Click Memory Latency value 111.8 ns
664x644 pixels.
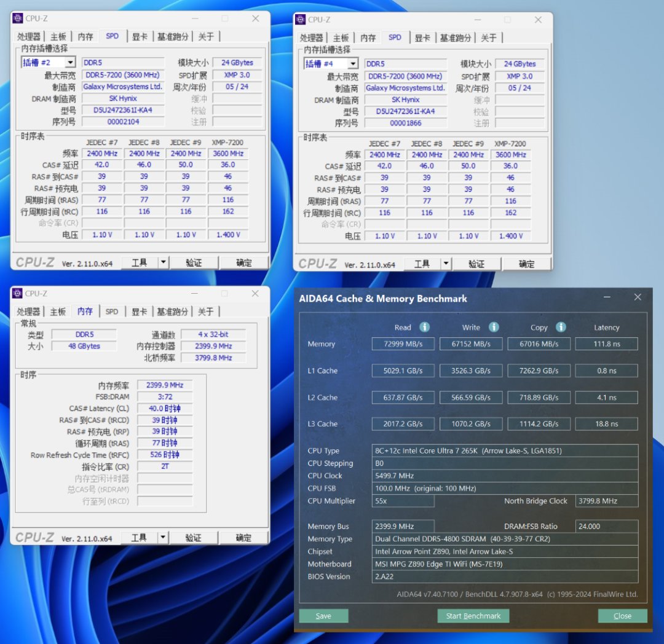pos(607,344)
